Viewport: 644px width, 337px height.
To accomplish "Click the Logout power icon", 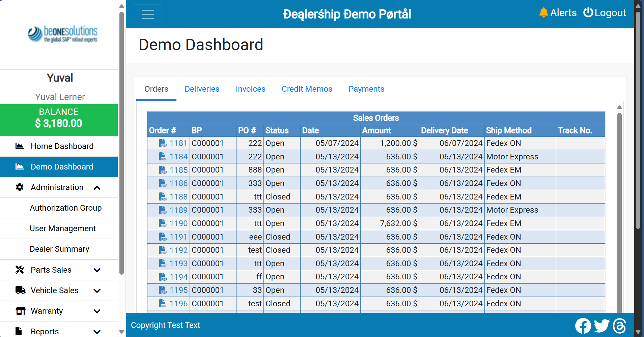I will [588, 12].
